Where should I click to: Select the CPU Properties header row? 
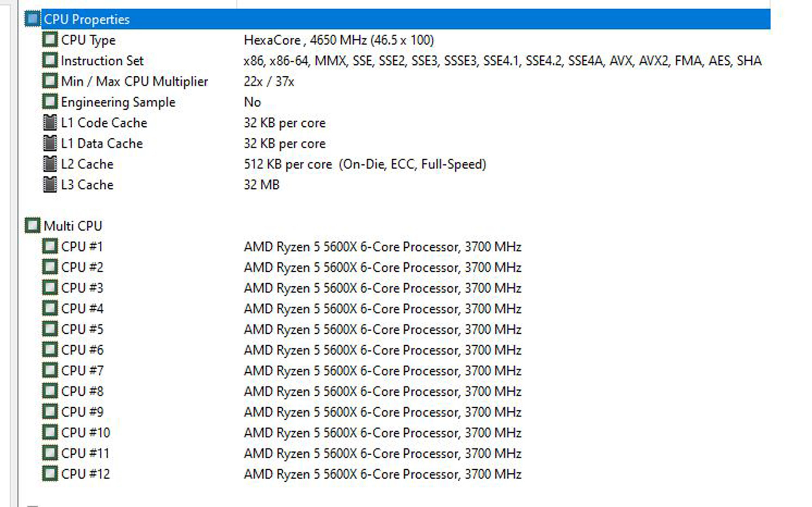tap(87, 19)
